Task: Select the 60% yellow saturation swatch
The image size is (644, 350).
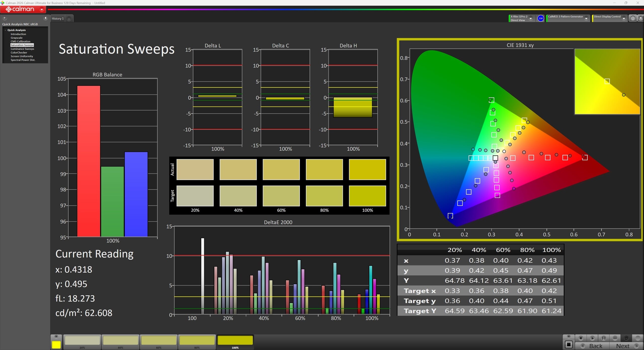Action: tap(159, 342)
